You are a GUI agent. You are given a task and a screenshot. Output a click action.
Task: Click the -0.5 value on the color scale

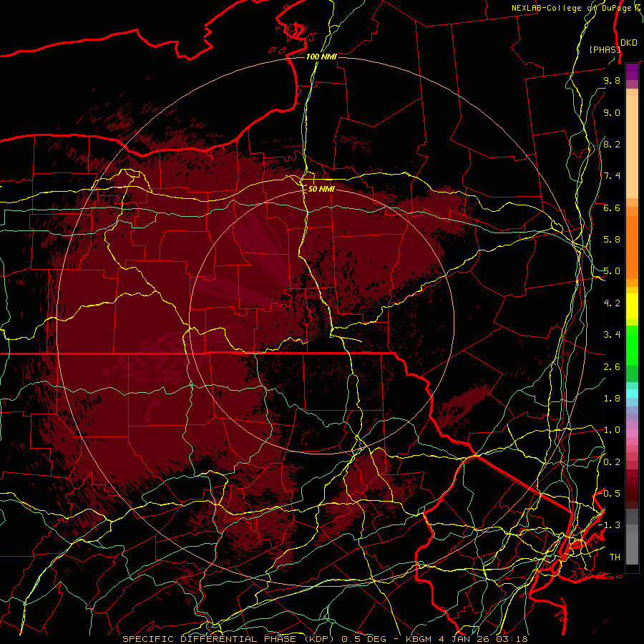click(610, 493)
